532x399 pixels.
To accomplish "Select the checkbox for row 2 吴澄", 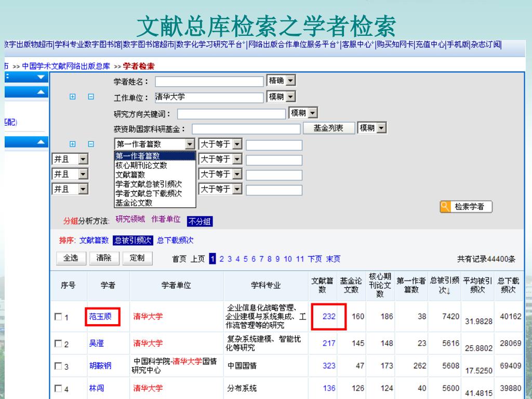I will tap(58, 343).
